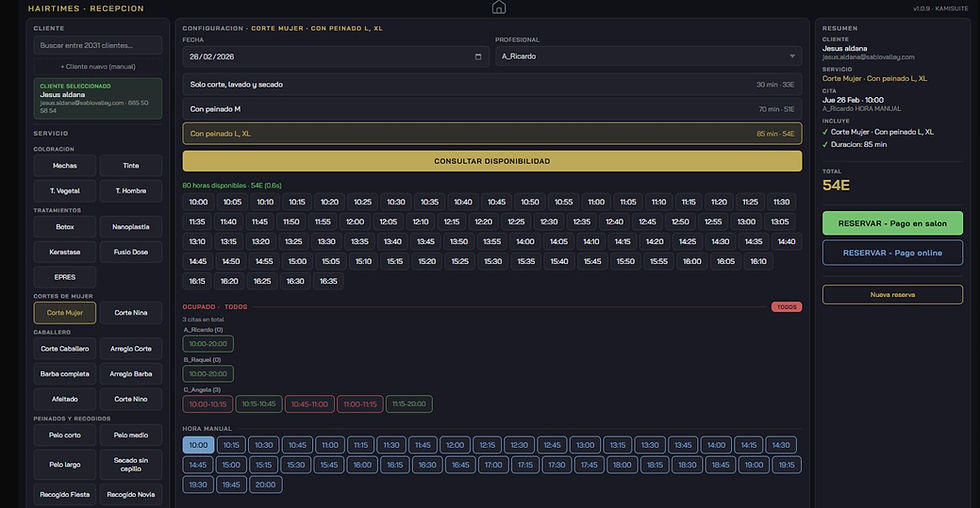Select the Corte Nino service
Image resolution: width=980 pixels, height=508 pixels.
click(x=131, y=399)
